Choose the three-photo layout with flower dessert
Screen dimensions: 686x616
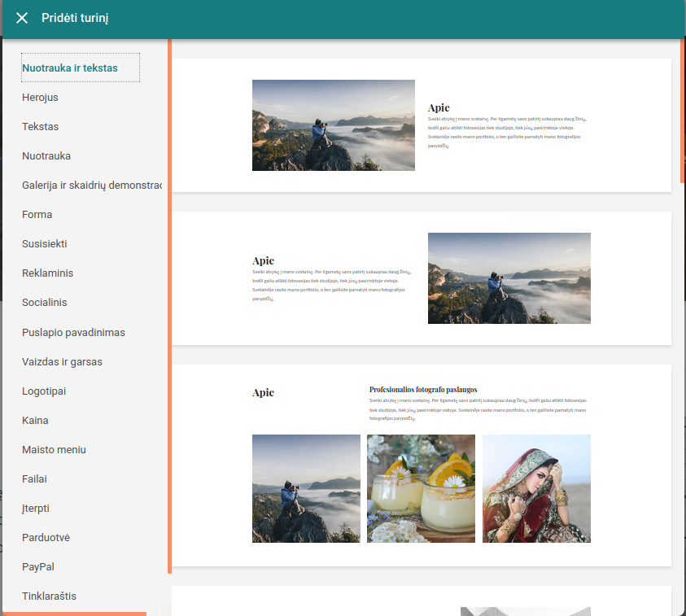[x=421, y=465]
